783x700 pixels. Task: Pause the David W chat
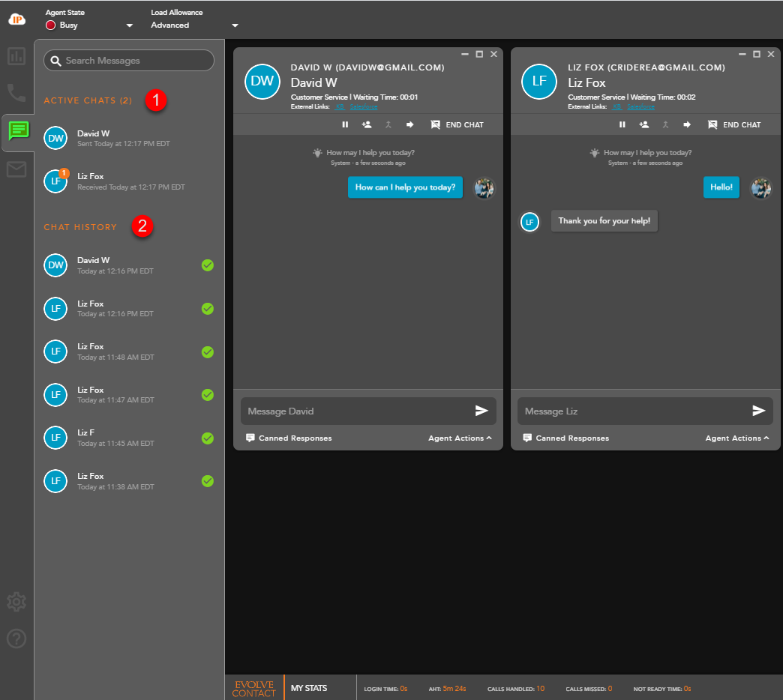(345, 124)
